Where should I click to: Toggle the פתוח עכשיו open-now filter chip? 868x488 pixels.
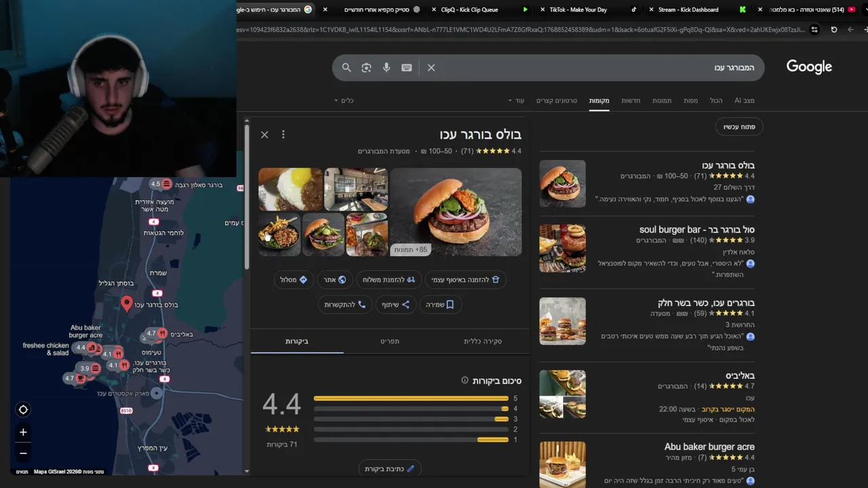(x=739, y=127)
